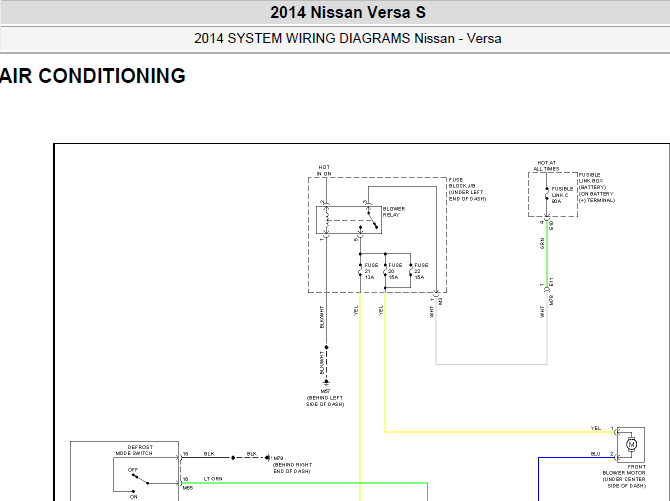Click the 'GRN' wire color label
This screenshot has width=670, height=501.
pyautogui.click(x=542, y=244)
